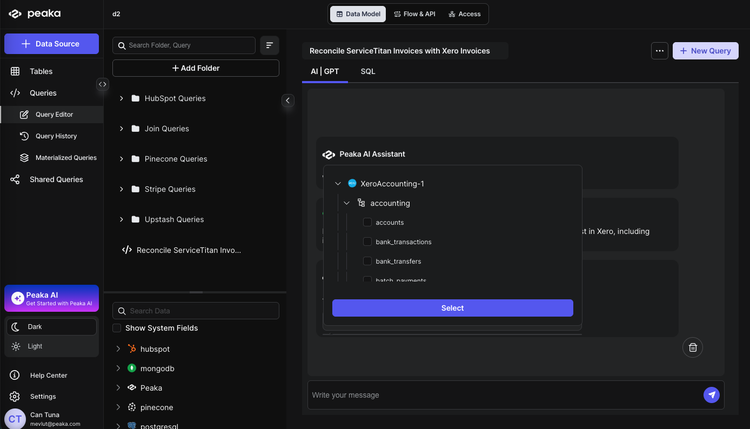Click Add Folder button
The height and width of the screenshot is (429, 750).
[196, 68]
